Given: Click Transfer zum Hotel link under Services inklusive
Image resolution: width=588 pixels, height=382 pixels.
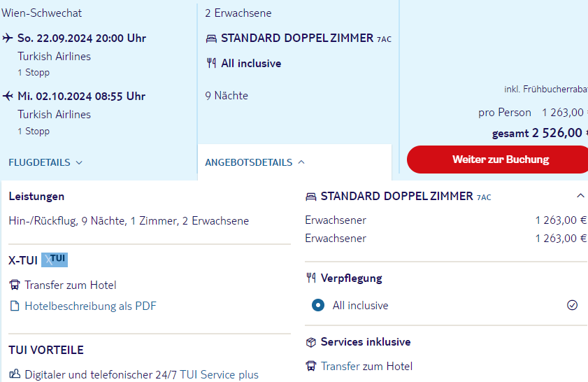Looking at the screenshot, I should coord(366,366).
